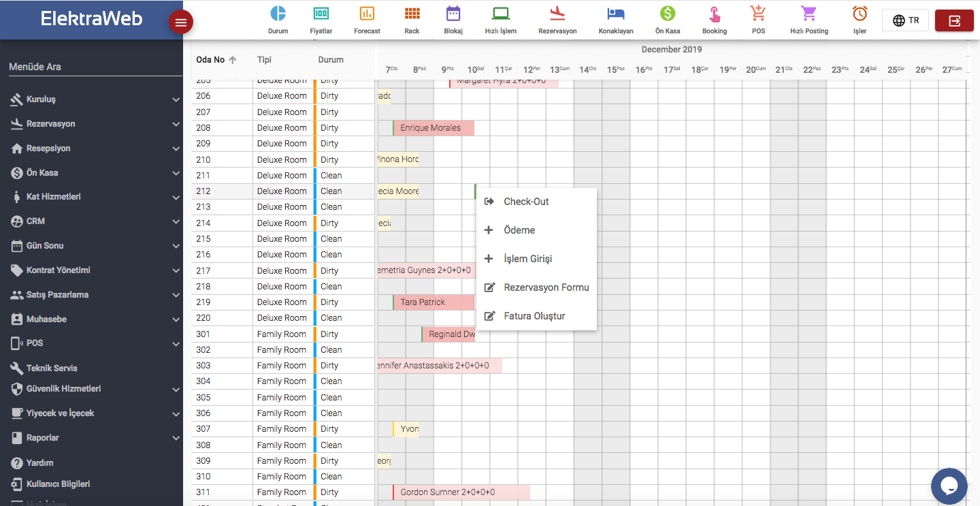
Task: Click the red logout button
Action: tap(954, 20)
